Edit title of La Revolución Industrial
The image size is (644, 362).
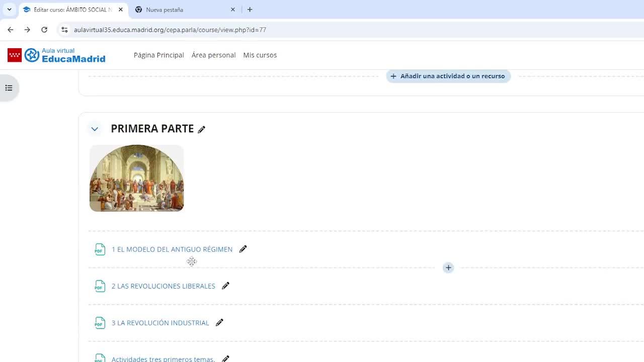coord(219,322)
